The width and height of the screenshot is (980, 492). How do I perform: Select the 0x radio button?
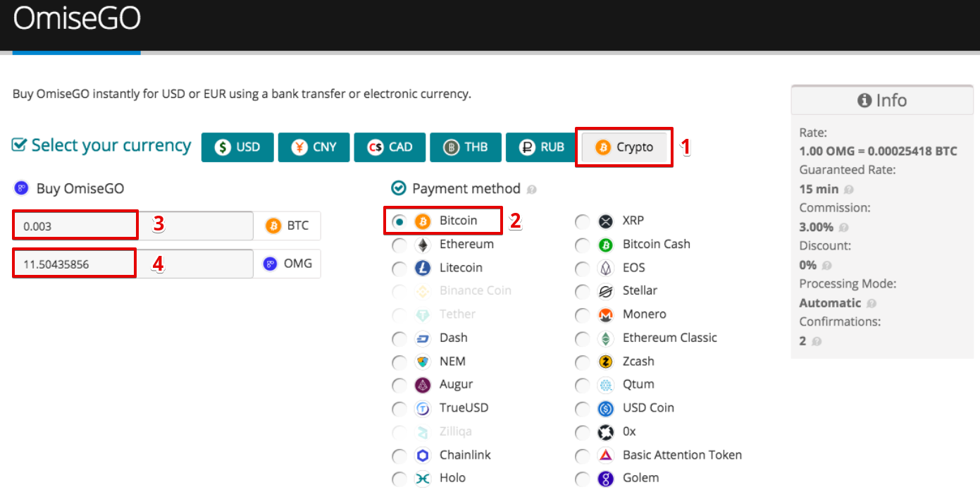coord(583,432)
